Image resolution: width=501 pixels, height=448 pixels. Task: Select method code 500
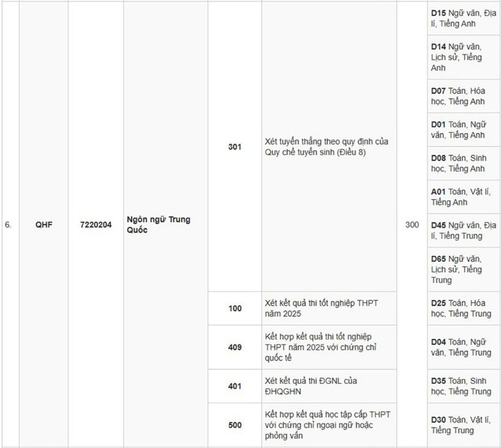tap(235, 425)
